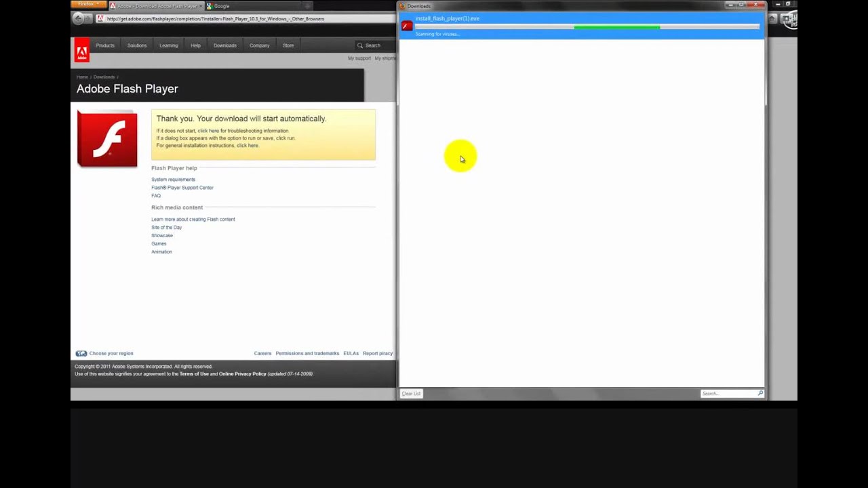Click the Scanning for viruses status text

(x=437, y=34)
